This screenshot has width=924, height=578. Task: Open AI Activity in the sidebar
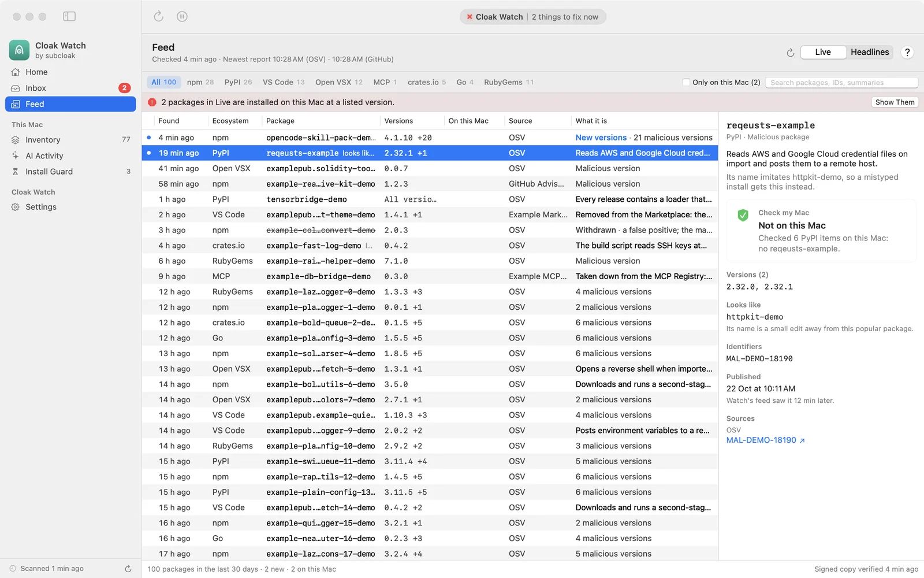tap(70, 156)
